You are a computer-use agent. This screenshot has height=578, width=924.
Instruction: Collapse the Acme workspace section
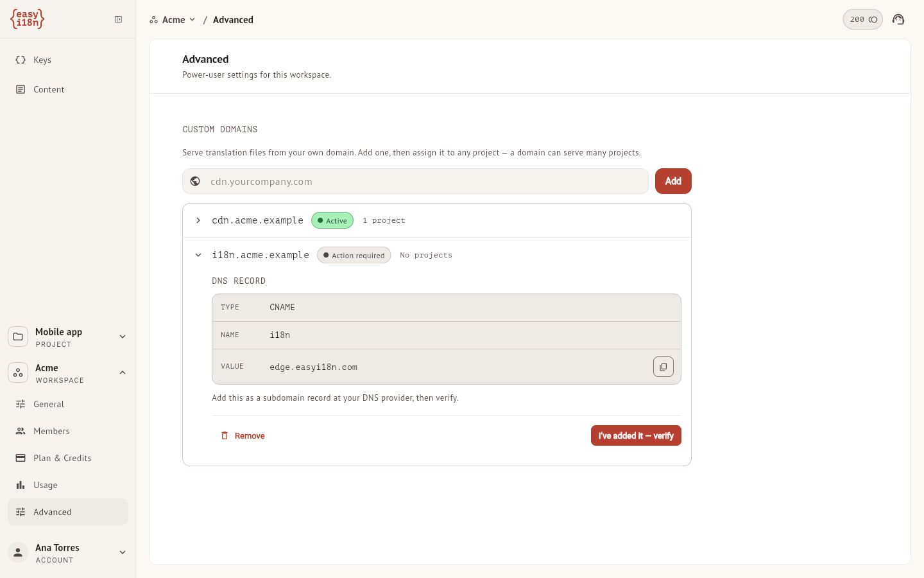pos(123,372)
